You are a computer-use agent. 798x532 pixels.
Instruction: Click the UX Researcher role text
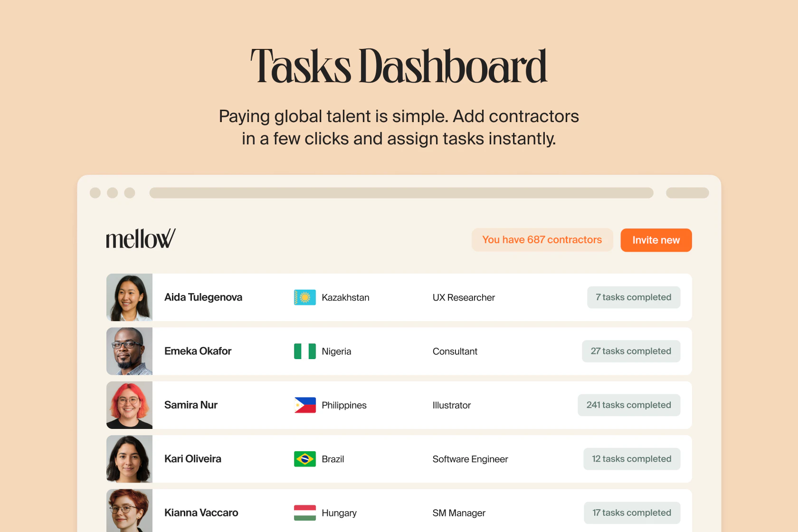click(464, 297)
